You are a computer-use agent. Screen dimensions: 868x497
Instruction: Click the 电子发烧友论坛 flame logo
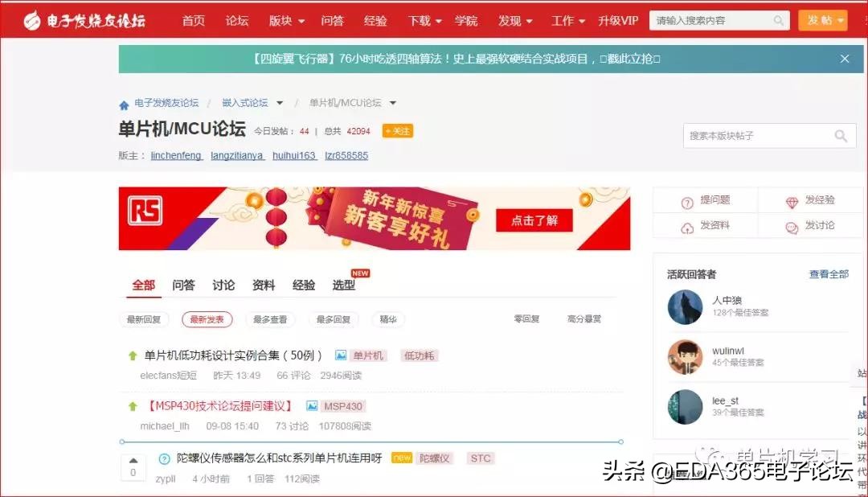click(32, 19)
